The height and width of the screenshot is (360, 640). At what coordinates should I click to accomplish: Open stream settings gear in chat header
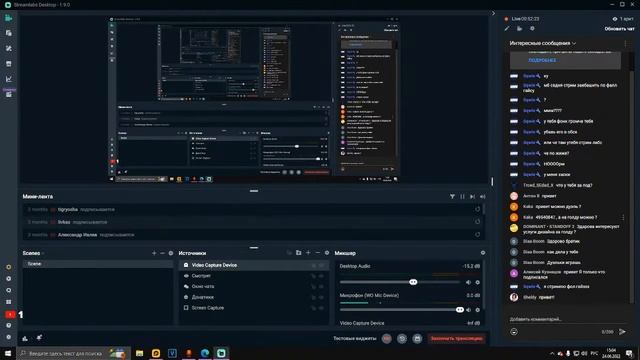(532, 29)
